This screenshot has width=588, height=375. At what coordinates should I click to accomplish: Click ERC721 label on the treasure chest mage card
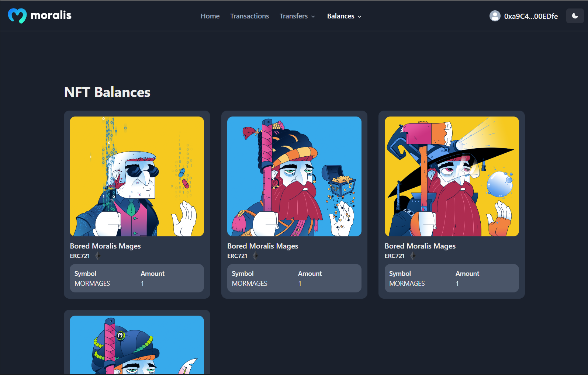[x=237, y=256]
